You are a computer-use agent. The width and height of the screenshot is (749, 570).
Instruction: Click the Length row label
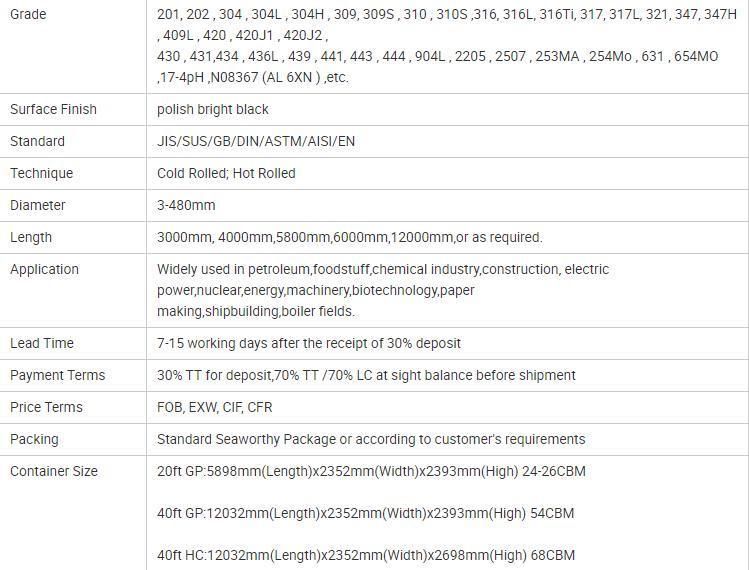point(31,237)
